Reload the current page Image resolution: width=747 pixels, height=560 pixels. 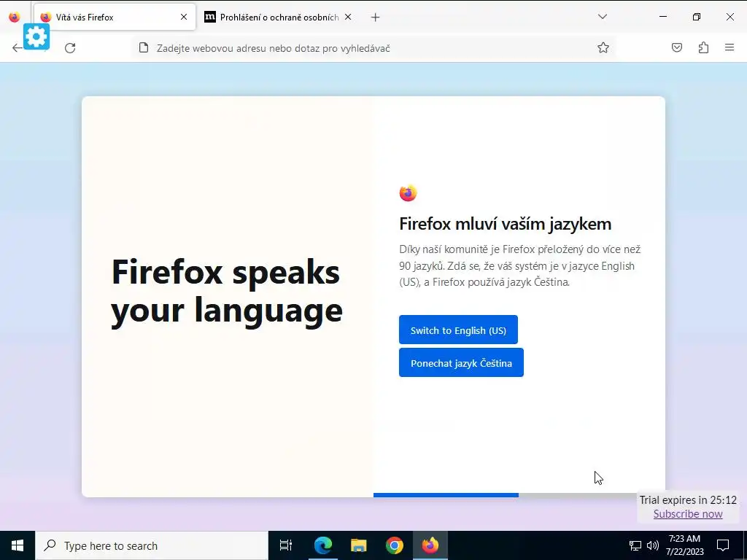click(x=70, y=47)
